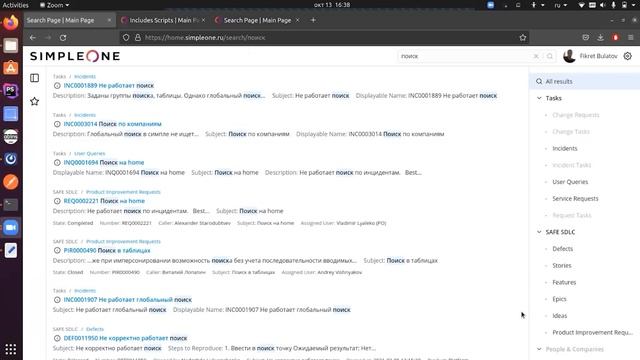Open Fikret Bulatov user avatar

tap(569, 56)
